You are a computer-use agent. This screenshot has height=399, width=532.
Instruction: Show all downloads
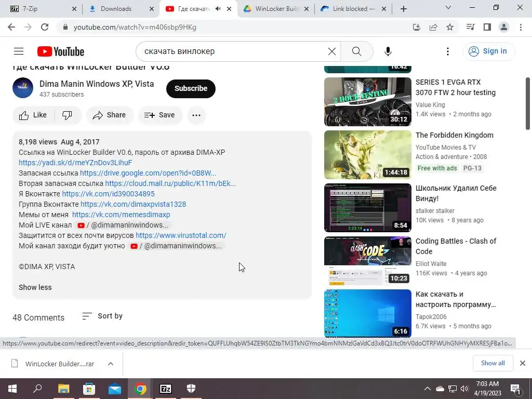[x=493, y=363]
